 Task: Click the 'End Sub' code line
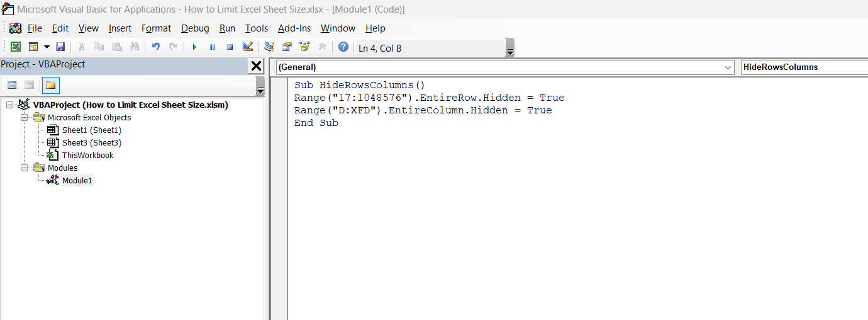point(316,123)
